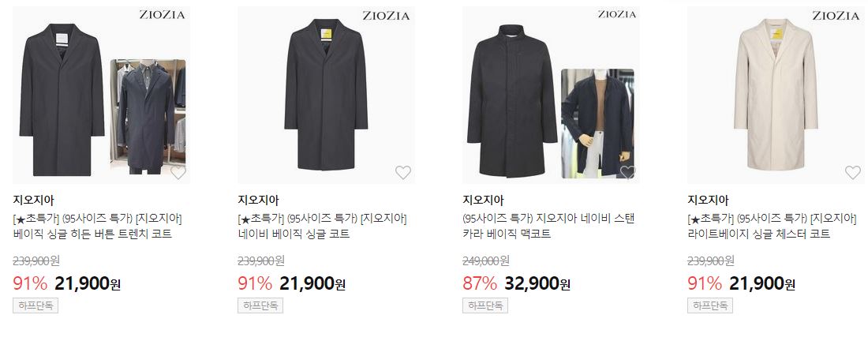The height and width of the screenshot is (341, 868).
Task: Like the light beige chester coat heart
Action: point(852,172)
